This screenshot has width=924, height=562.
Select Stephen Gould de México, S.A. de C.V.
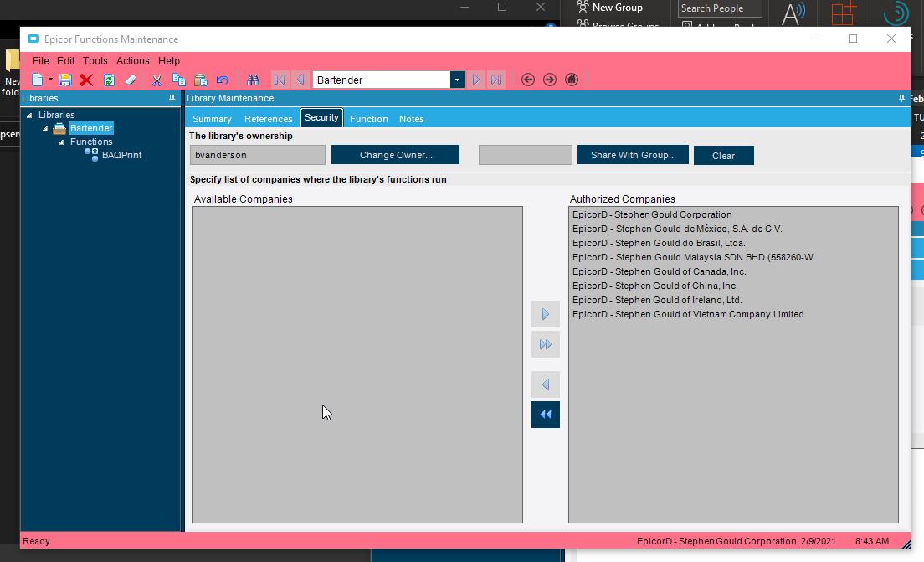678,229
